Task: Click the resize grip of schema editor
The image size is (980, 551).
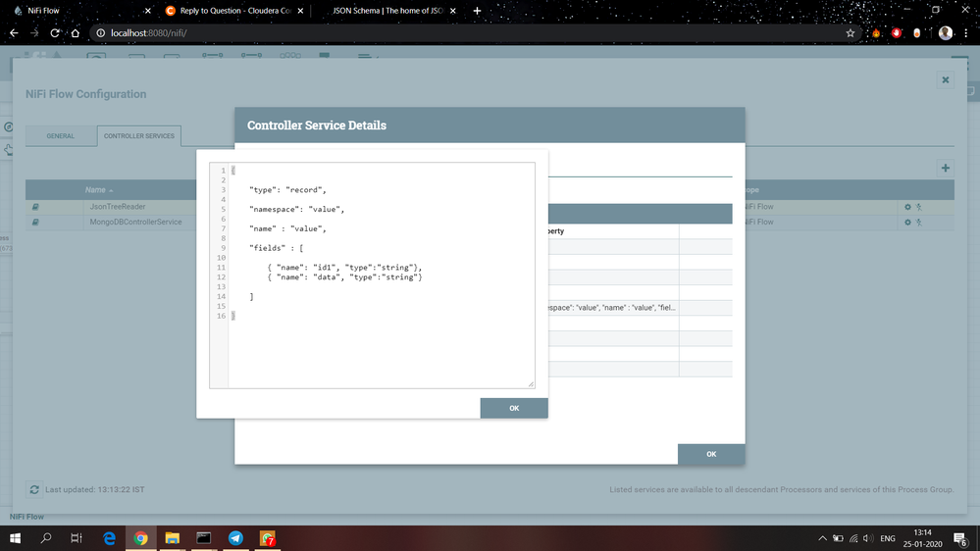Action: (x=531, y=384)
